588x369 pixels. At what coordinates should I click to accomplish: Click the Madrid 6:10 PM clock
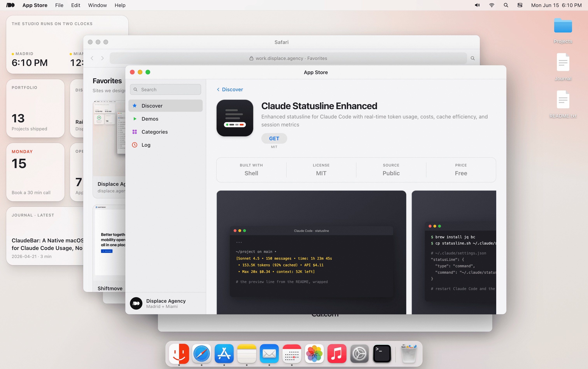coord(30,60)
